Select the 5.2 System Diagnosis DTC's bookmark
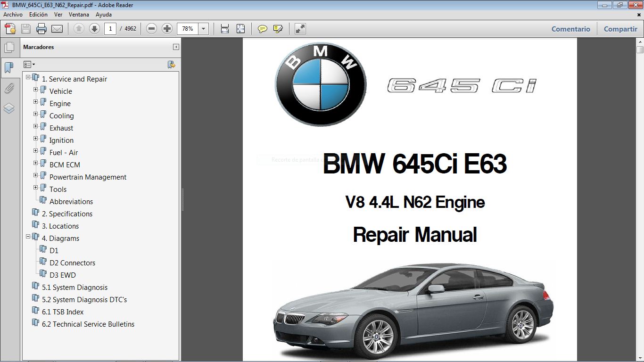This screenshot has width=644, height=362. pos(84,300)
